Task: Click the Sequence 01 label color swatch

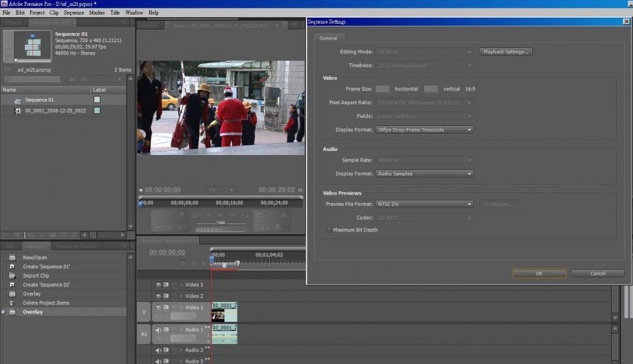Action: (x=97, y=100)
